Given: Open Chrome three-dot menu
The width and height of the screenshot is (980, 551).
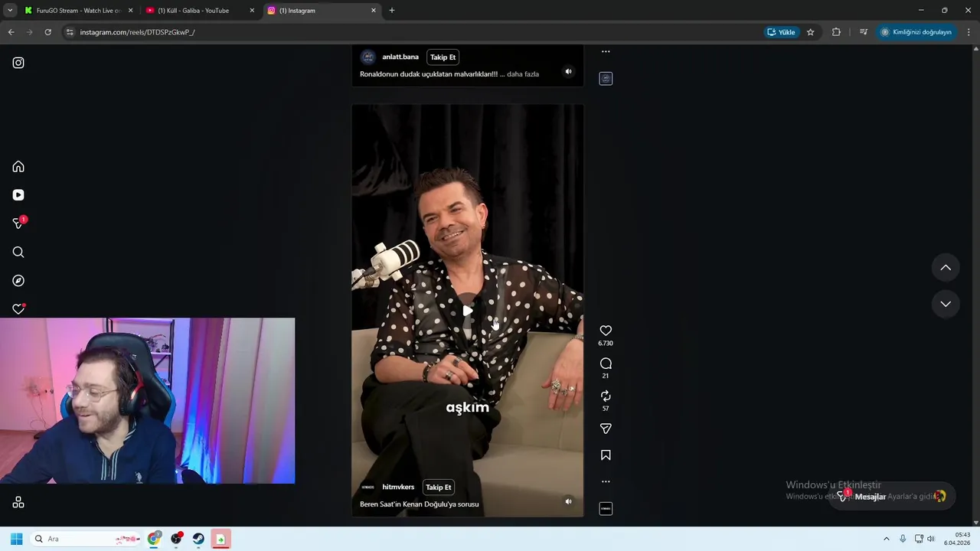Looking at the screenshot, I should pos(969,32).
